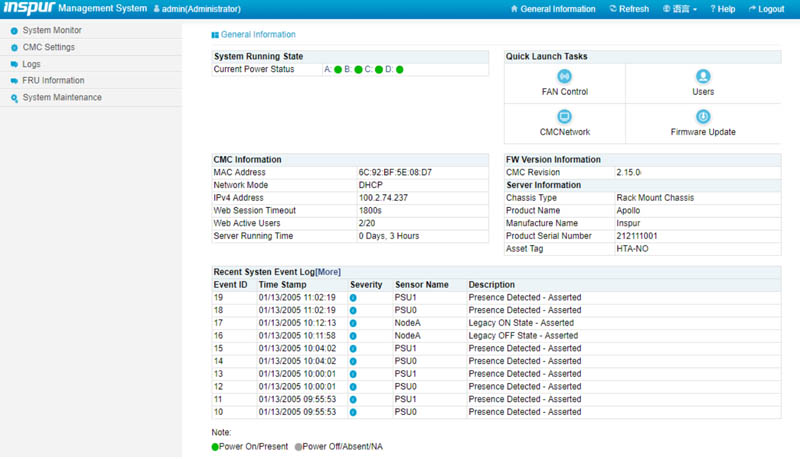The height and width of the screenshot is (459, 800).
Task: Open Help from the top bar
Action: coord(722,9)
